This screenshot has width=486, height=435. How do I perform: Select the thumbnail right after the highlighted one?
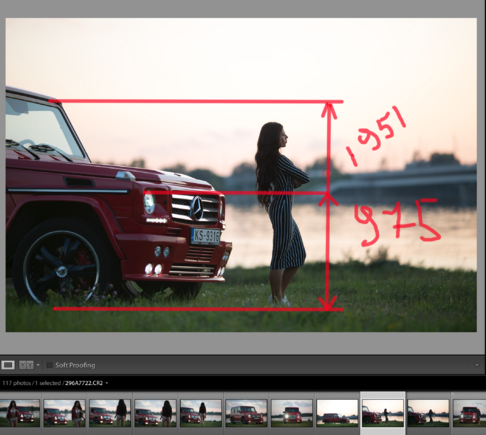428,413
